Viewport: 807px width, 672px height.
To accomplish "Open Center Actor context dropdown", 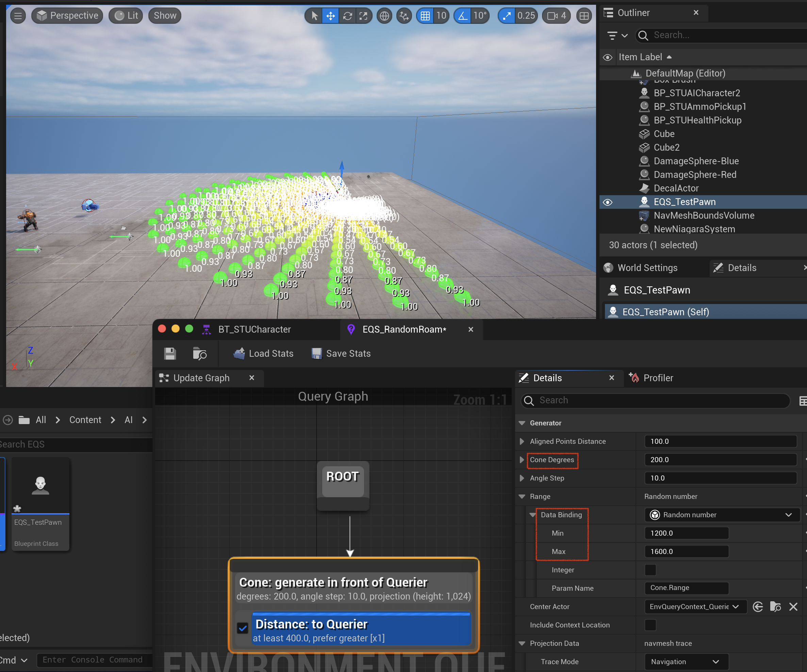I will [695, 607].
